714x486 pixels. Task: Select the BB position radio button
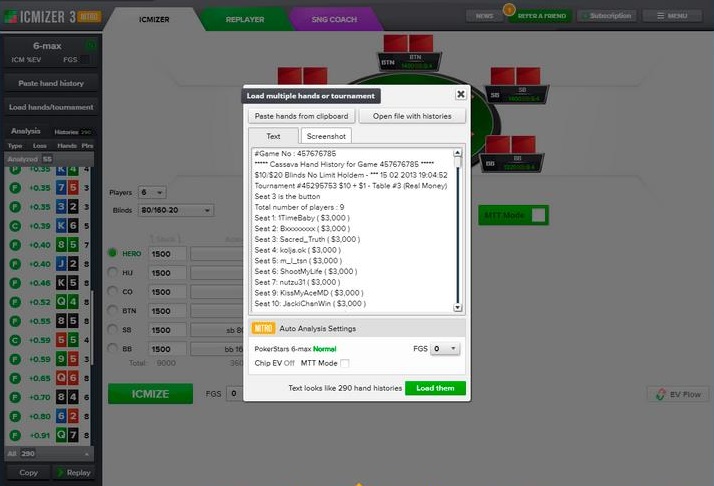point(112,348)
